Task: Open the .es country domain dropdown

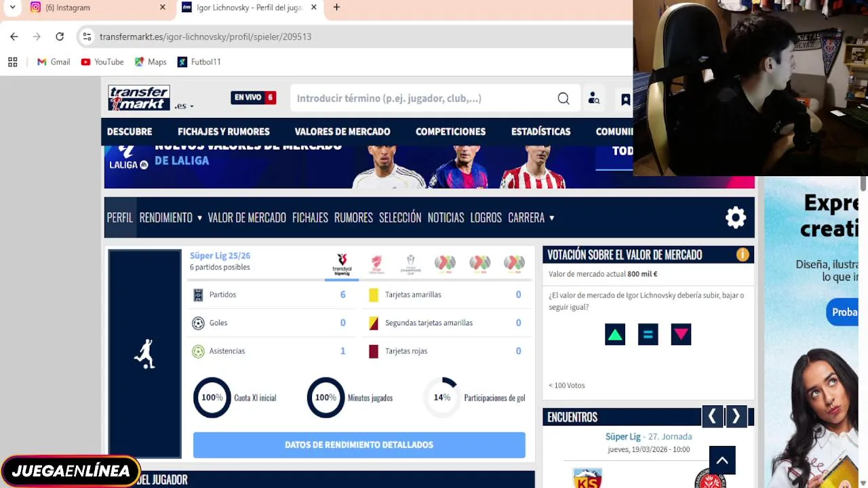Action: [x=184, y=106]
